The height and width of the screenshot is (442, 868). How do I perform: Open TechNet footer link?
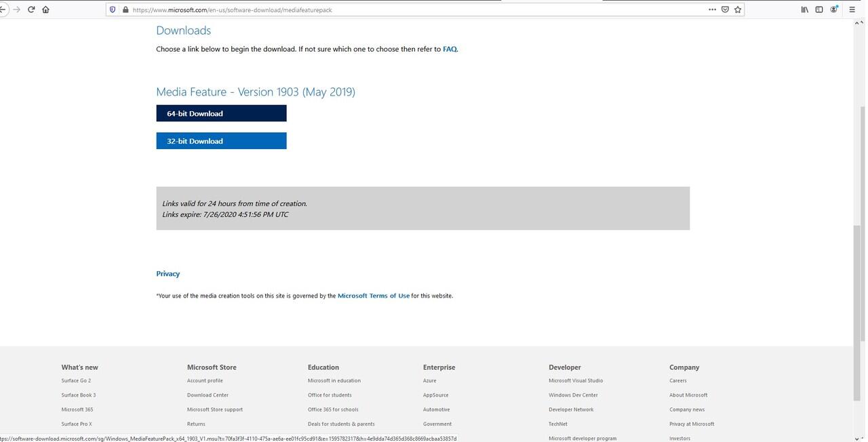tap(558, 424)
